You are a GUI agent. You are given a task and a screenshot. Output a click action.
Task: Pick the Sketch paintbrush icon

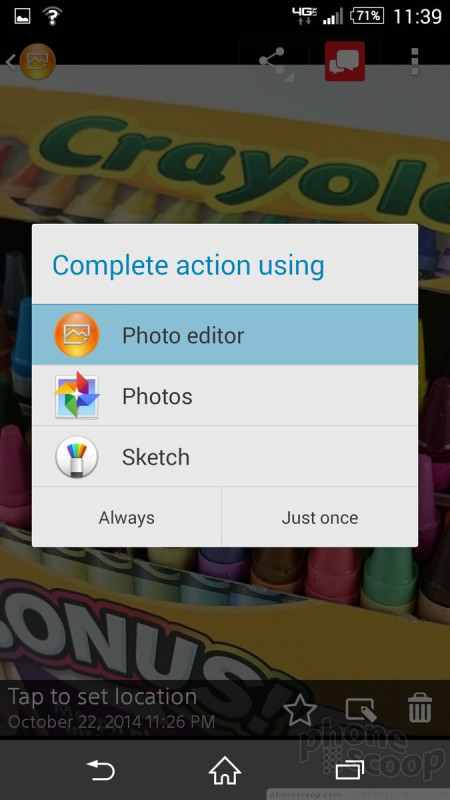77,457
